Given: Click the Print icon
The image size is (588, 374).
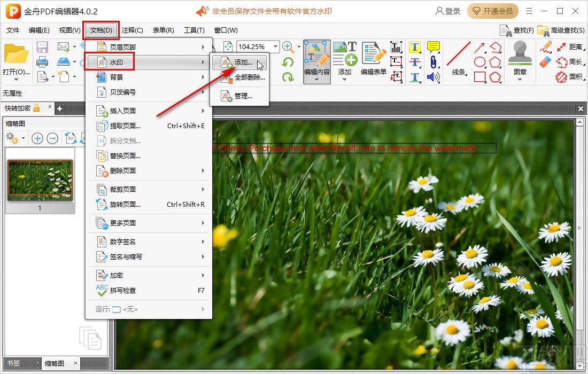Looking at the screenshot, I should (42, 61).
